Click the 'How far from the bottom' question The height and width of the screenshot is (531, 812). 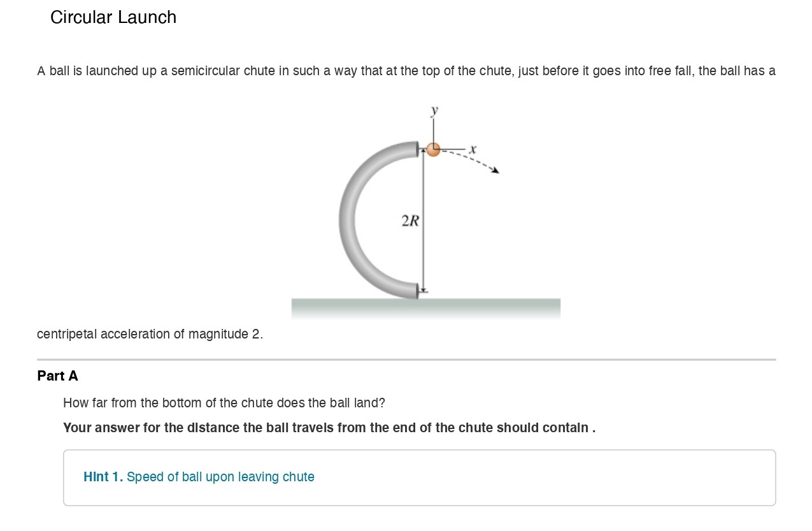coord(224,403)
